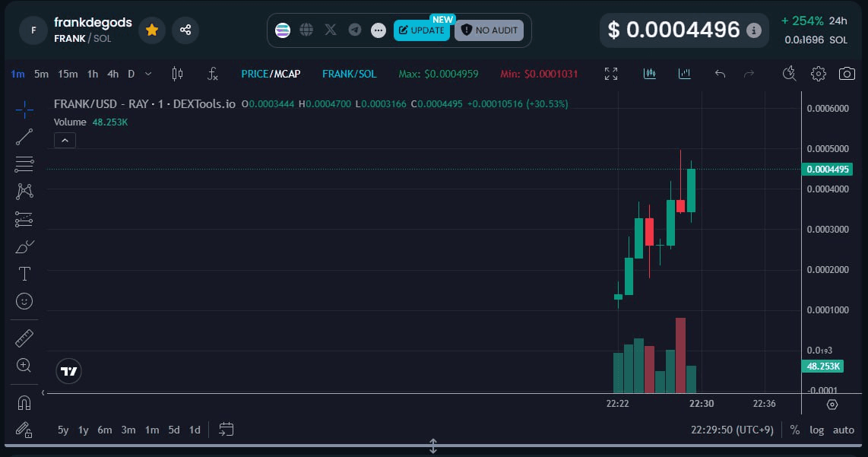Open the go to date calendar
Image resolution: width=868 pixels, height=457 pixels.
click(226, 430)
